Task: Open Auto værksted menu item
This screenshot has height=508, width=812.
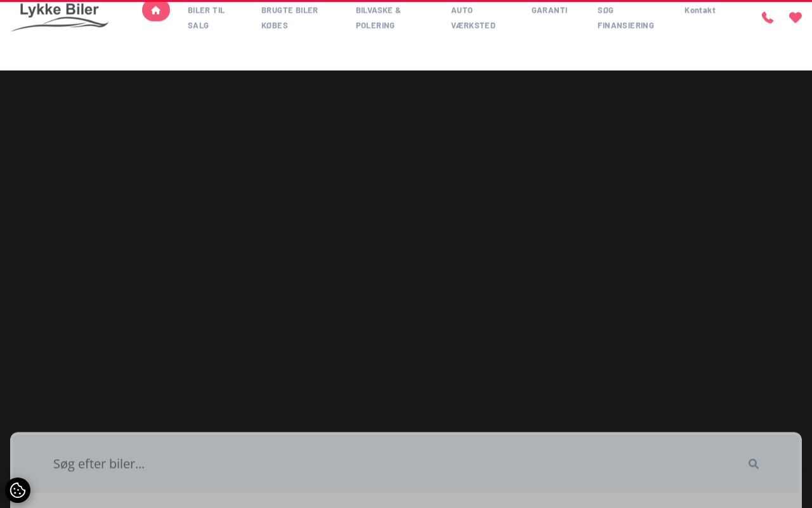Action: 473,18
